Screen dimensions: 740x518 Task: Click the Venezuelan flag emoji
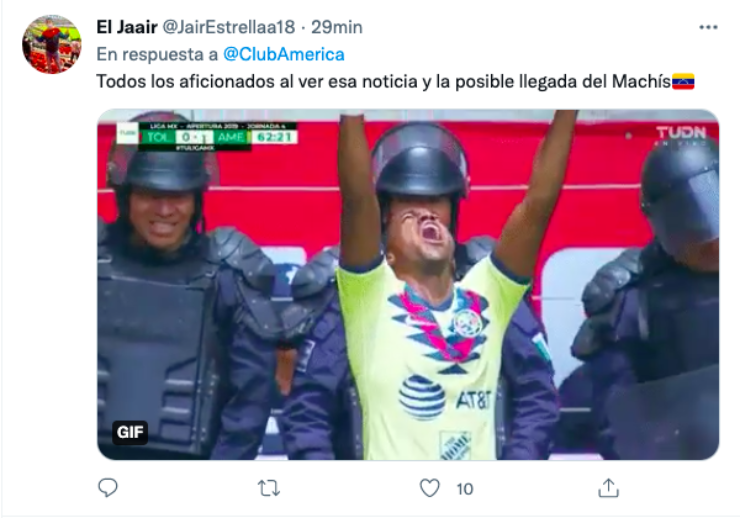[683, 82]
